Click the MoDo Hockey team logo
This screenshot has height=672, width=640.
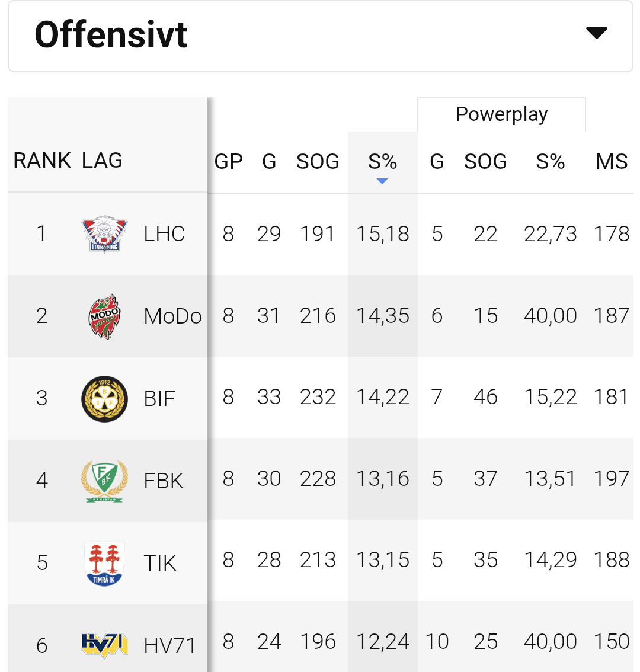click(104, 316)
